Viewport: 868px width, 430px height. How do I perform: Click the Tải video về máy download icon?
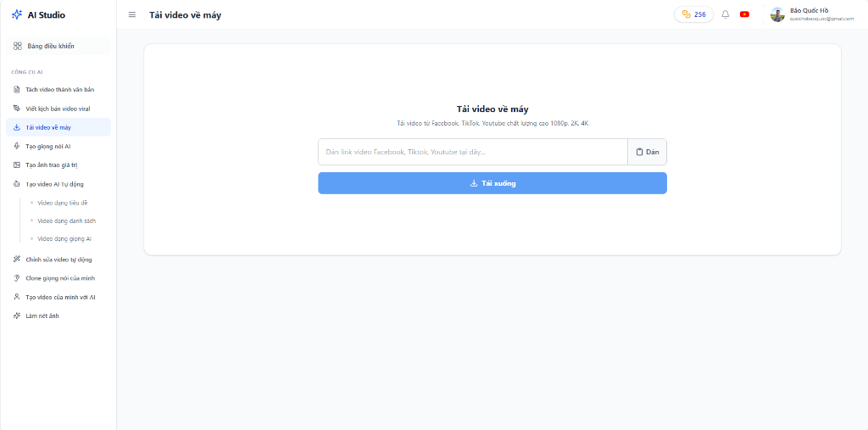tap(17, 127)
